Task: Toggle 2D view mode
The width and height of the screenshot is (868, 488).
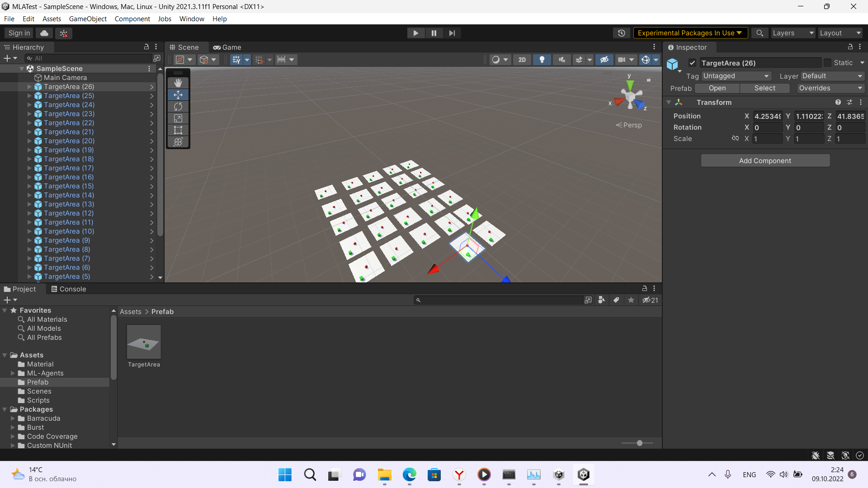Action: (522, 60)
